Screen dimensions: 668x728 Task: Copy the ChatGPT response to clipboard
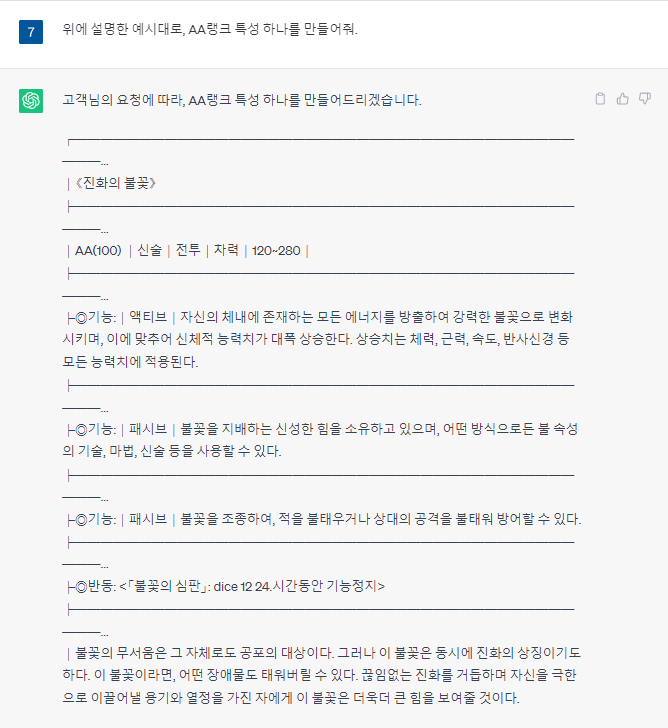[600, 99]
